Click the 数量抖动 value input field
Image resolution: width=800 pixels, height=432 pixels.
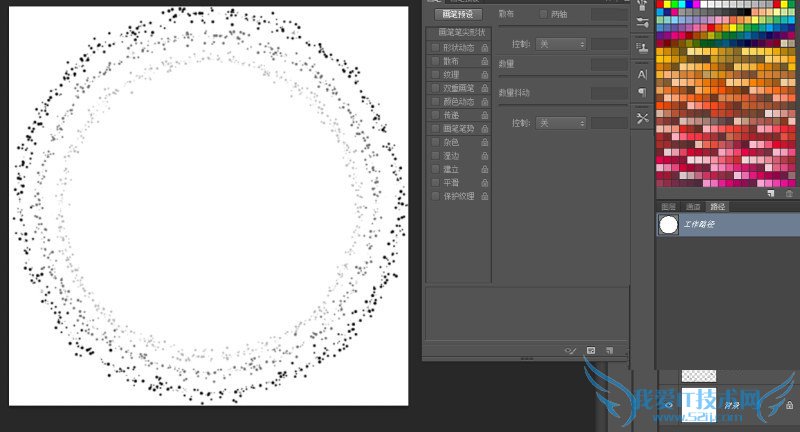click(609, 93)
